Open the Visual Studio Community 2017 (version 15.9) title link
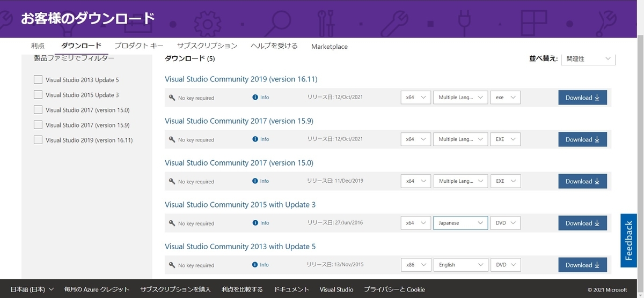 239,121
